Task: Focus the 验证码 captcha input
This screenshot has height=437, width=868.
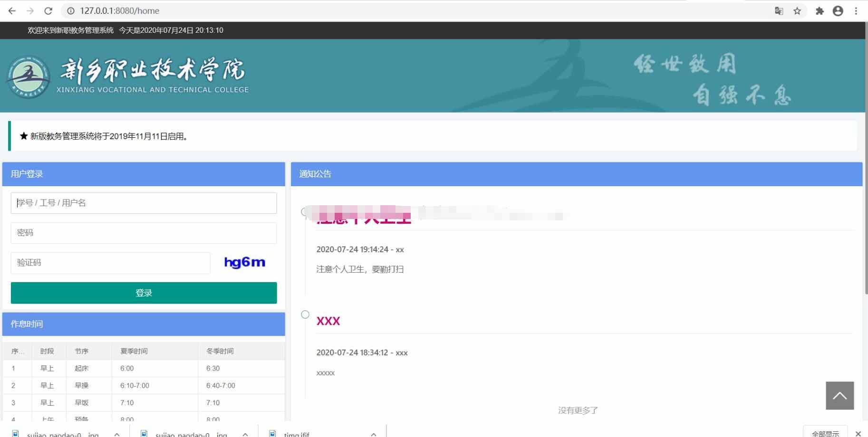Action: (x=110, y=263)
